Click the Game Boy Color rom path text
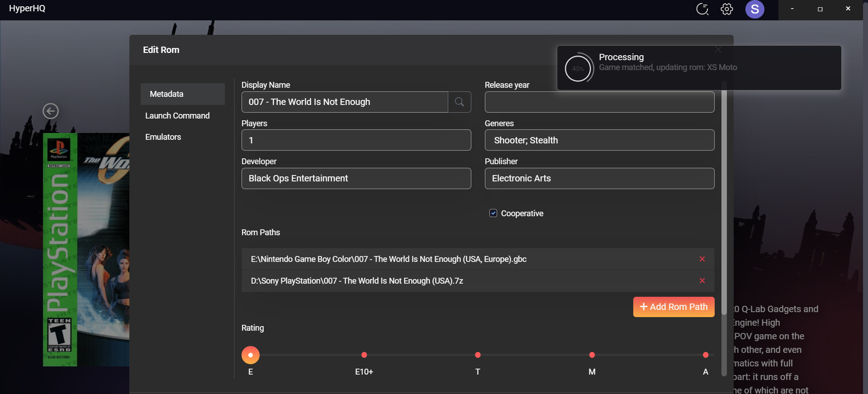The image size is (868, 394). (389, 259)
